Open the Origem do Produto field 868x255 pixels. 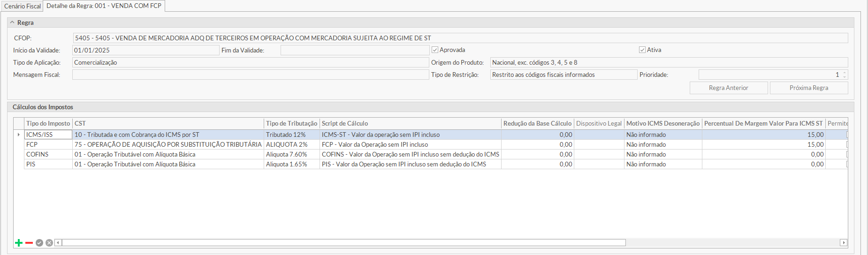click(x=669, y=62)
